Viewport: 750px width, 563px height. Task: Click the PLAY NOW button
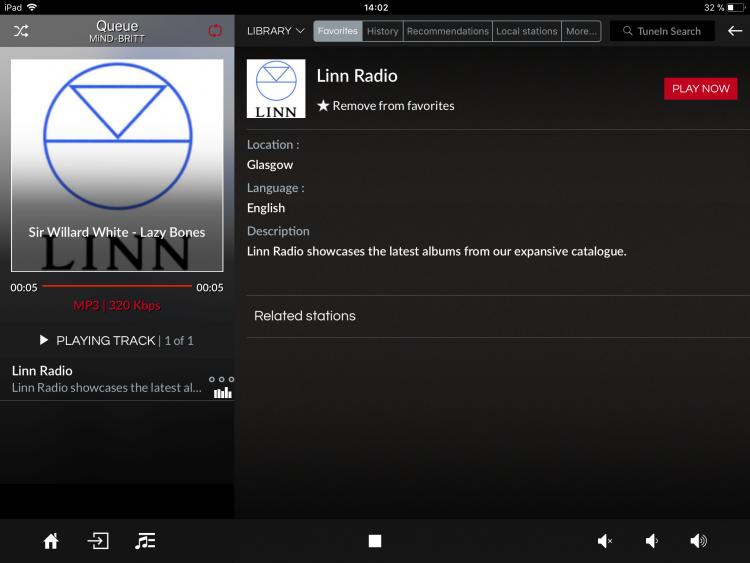click(701, 88)
